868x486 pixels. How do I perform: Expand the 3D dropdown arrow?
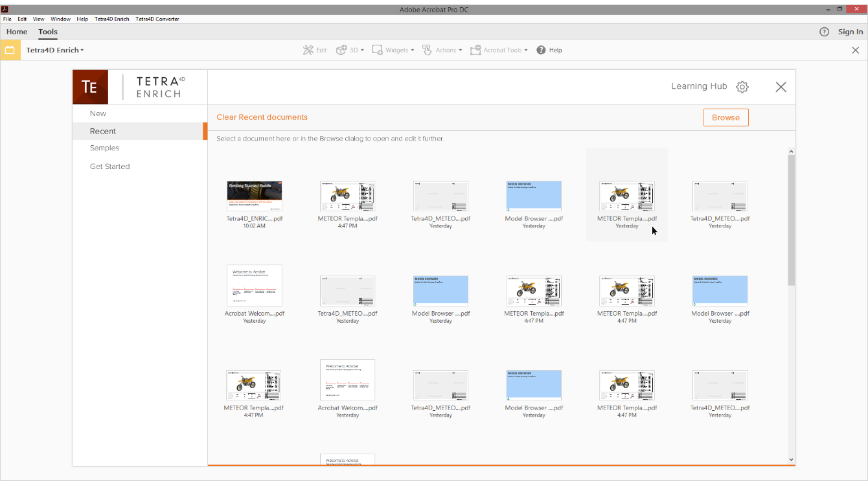click(362, 51)
